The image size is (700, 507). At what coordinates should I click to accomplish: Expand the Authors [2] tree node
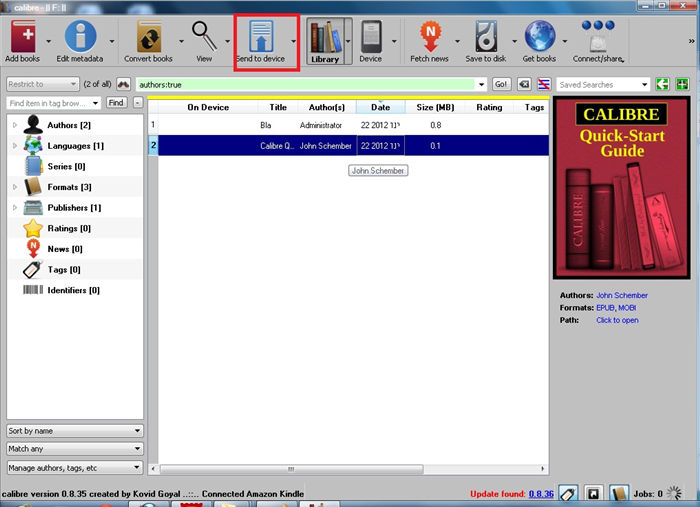pos(15,125)
